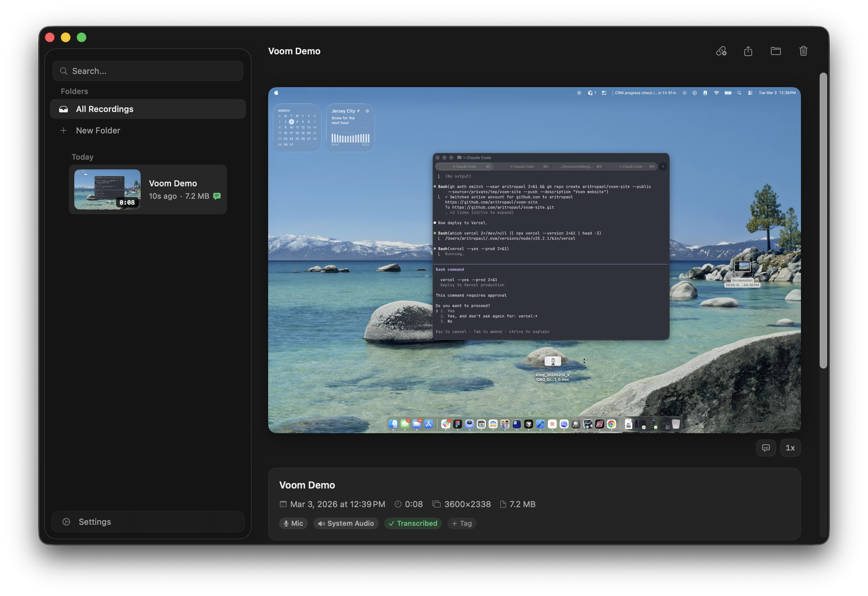Click the trash delete icon
Viewport: 868px width, 596px height.
point(803,51)
